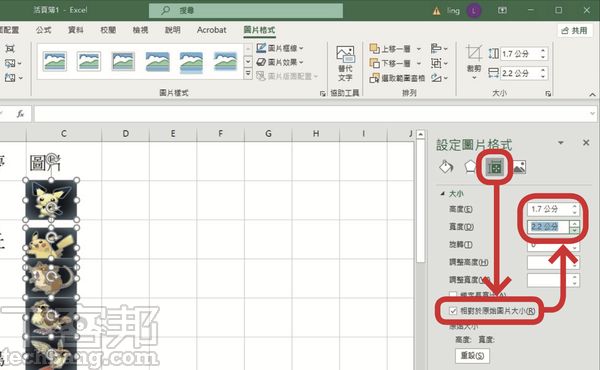Image resolution: width=600 pixels, height=370 pixels.
Task: Click the pane 寬度 2.2 公分 field
Action: [x=548, y=227]
